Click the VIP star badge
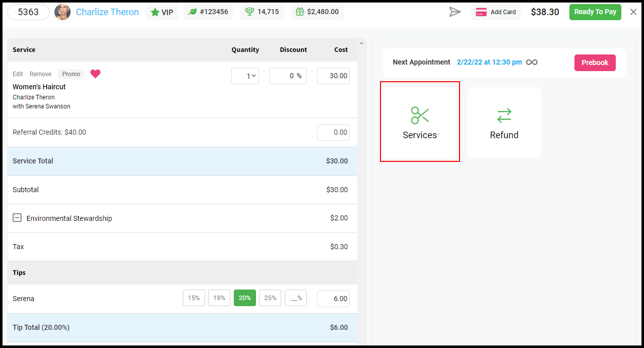Viewport: 644px width, 348px height. [x=162, y=12]
